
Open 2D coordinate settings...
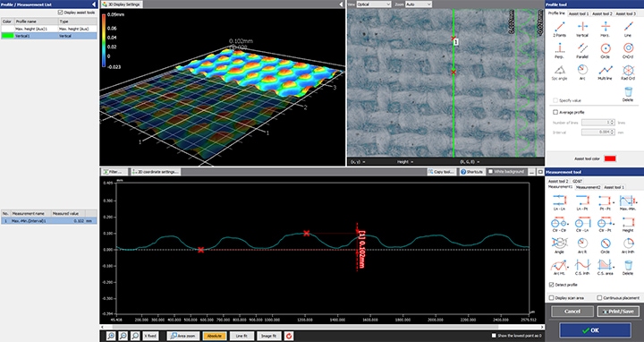pyautogui.click(x=156, y=171)
